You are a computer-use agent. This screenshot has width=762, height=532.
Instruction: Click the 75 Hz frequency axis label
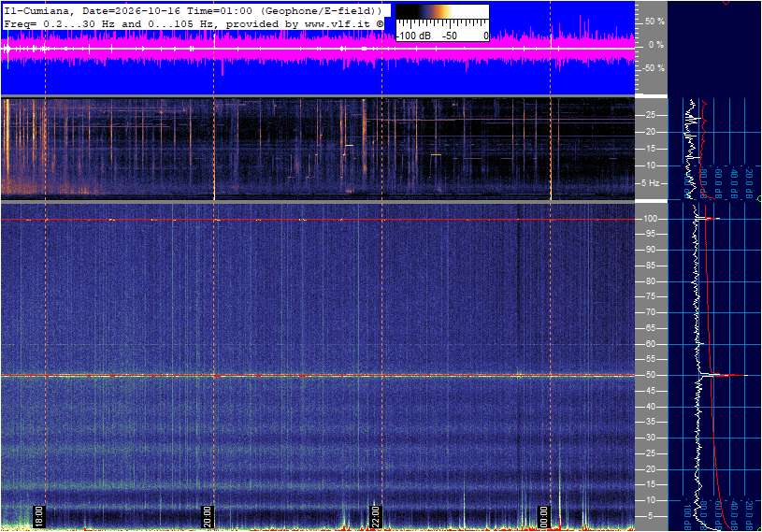[x=650, y=296]
